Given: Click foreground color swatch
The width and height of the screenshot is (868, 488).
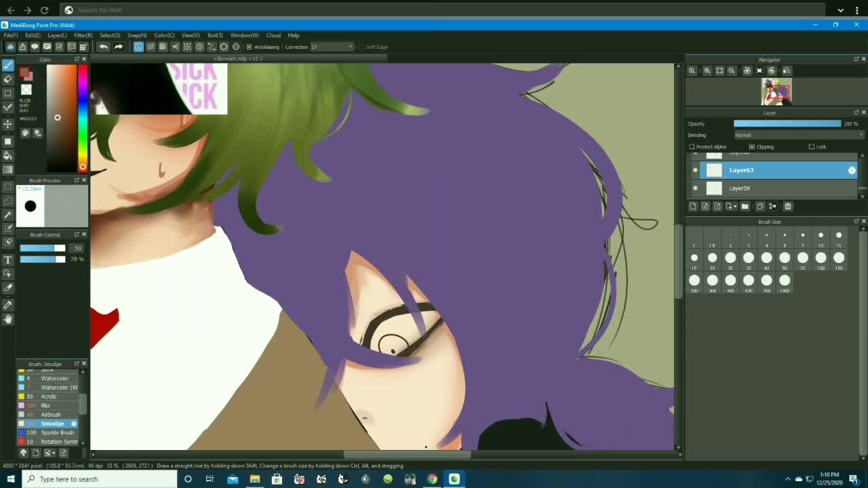Looking at the screenshot, I should [x=25, y=73].
